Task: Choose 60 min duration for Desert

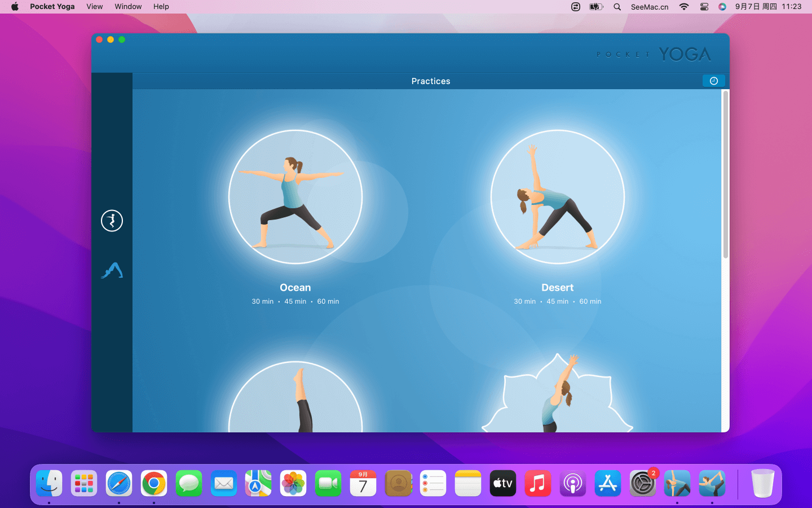Action: [x=590, y=301]
